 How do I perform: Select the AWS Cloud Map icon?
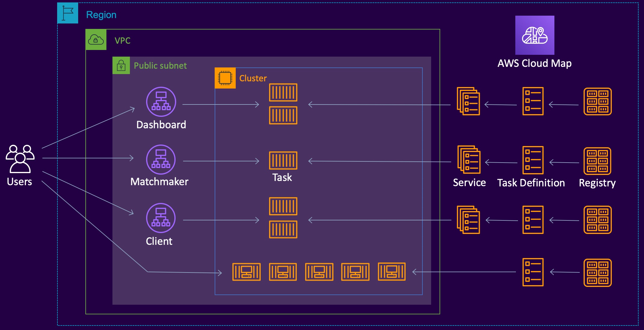click(535, 35)
